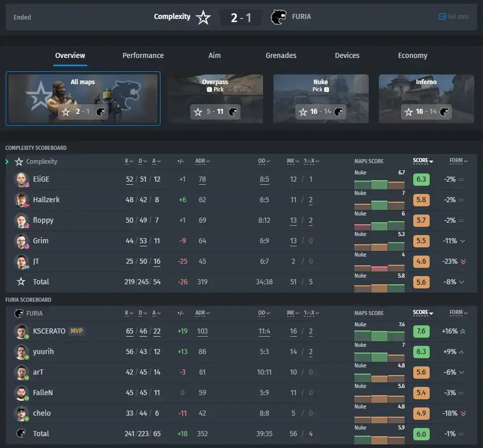Screen dimensions: 483x448
Task: Click star icon in Complexity scoreboard header
Action: point(19,162)
